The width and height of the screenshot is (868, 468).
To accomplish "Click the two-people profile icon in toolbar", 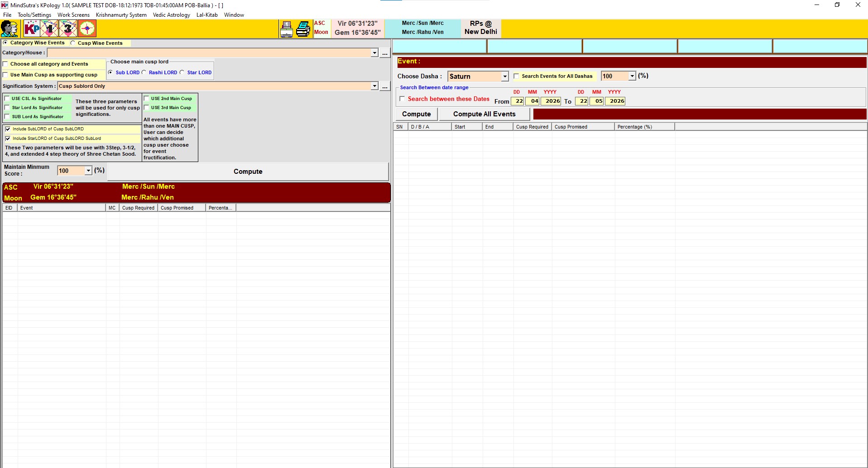I will pyautogui.click(x=10, y=29).
